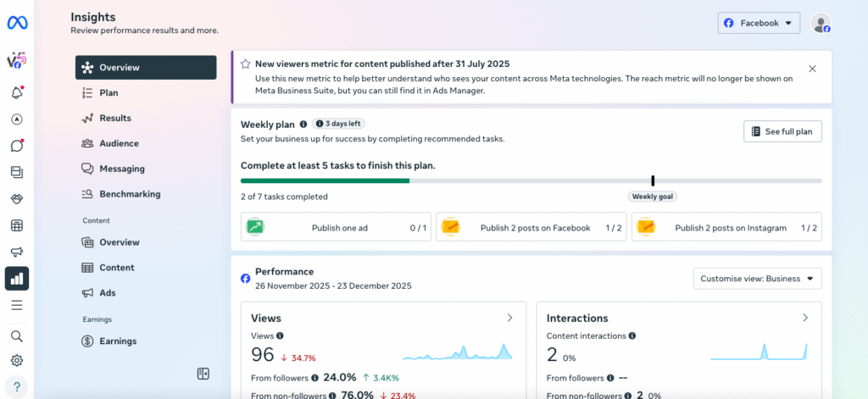This screenshot has width=868, height=399.
Task: Dismiss the New viewers metric banner
Action: [x=812, y=69]
